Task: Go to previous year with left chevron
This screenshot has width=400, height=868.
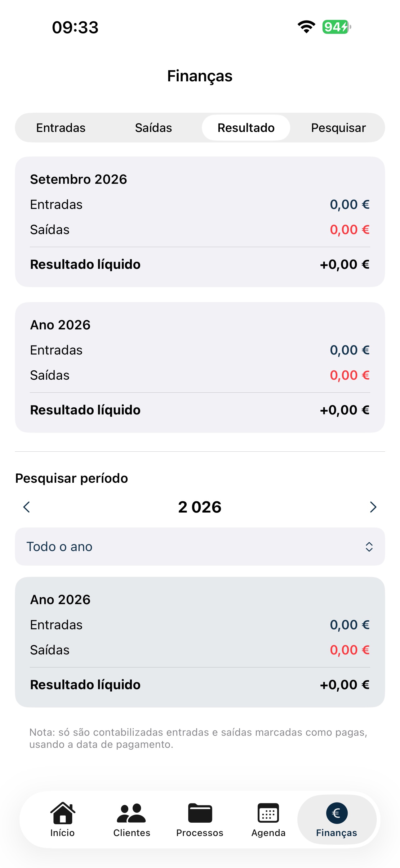Action: pyautogui.click(x=27, y=507)
